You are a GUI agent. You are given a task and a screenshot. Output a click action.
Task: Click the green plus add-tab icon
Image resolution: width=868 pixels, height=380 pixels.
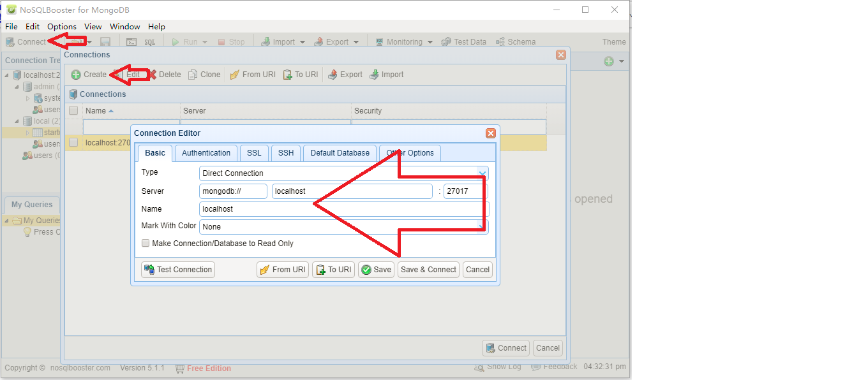[x=609, y=61]
